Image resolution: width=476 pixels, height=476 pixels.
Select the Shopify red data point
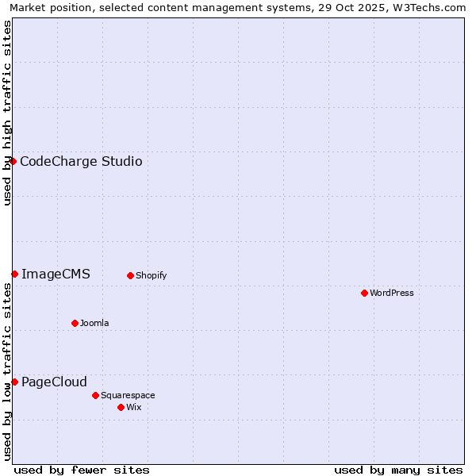pos(130,275)
